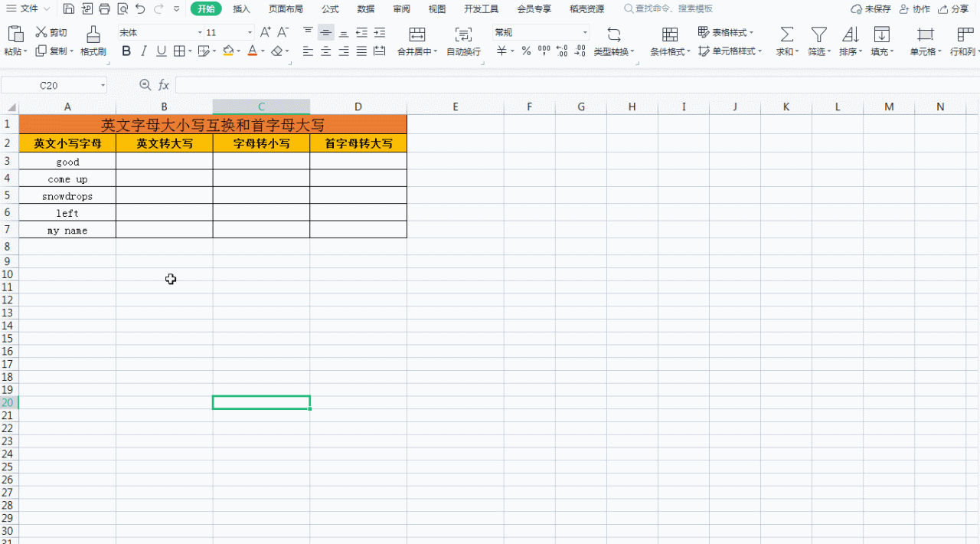
Task: Increase indent icon
Action: (x=379, y=32)
